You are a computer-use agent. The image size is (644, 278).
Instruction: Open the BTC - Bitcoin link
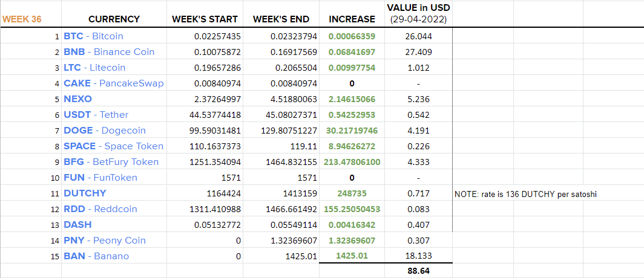[x=93, y=36]
